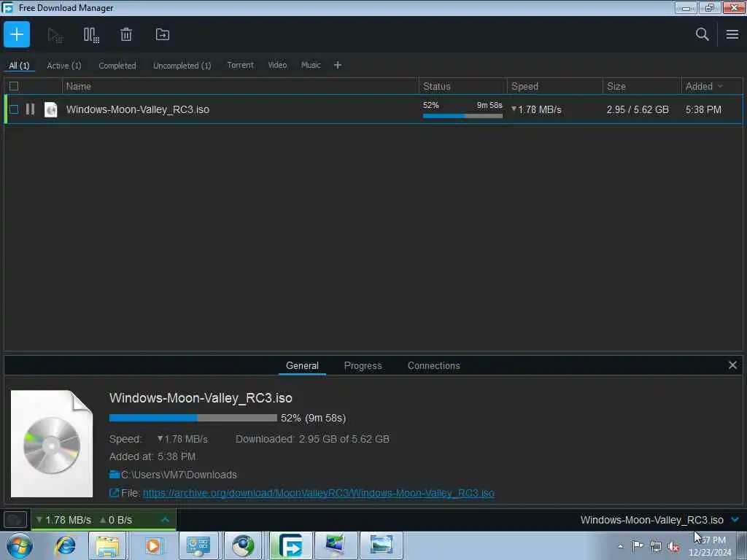Open the archive.org file download link

pyautogui.click(x=318, y=493)
